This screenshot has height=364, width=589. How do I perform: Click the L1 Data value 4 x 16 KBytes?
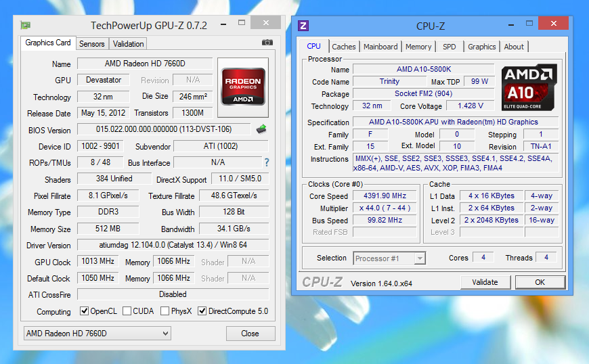[x=492, y=196]
